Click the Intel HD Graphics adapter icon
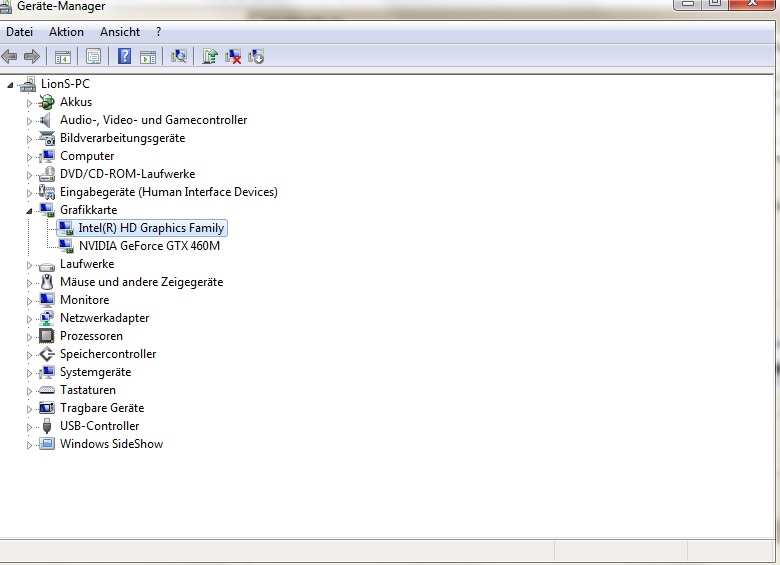Screen dimensions: 780x565 click(x=66, y=228)
